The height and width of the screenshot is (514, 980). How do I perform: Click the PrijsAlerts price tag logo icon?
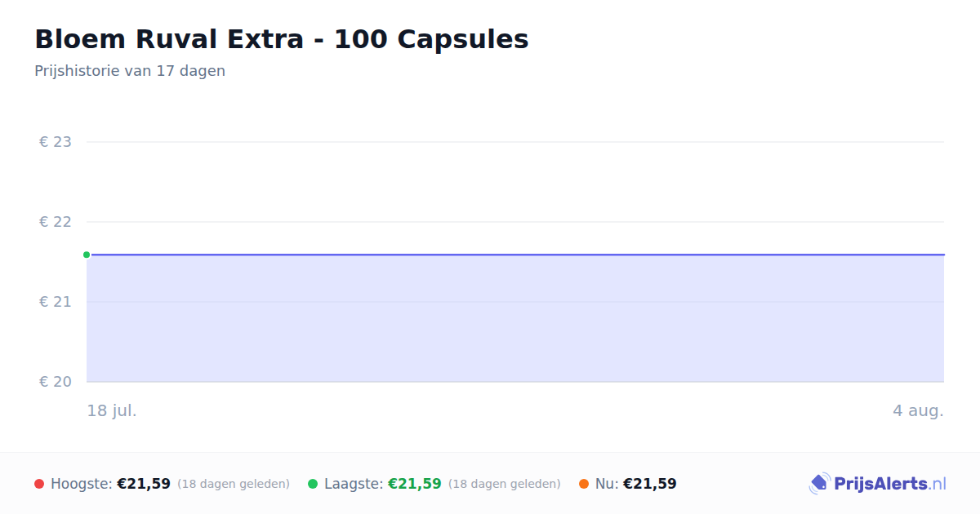pos(819,484)
